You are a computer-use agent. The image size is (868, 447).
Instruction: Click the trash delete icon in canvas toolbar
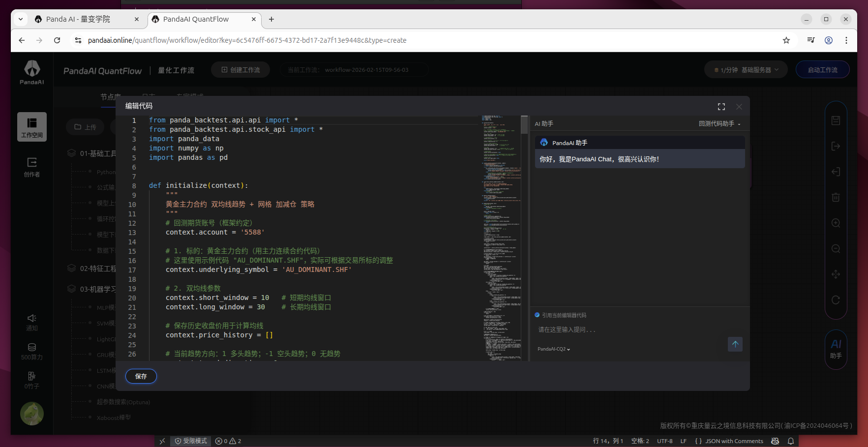click(836, 197)
